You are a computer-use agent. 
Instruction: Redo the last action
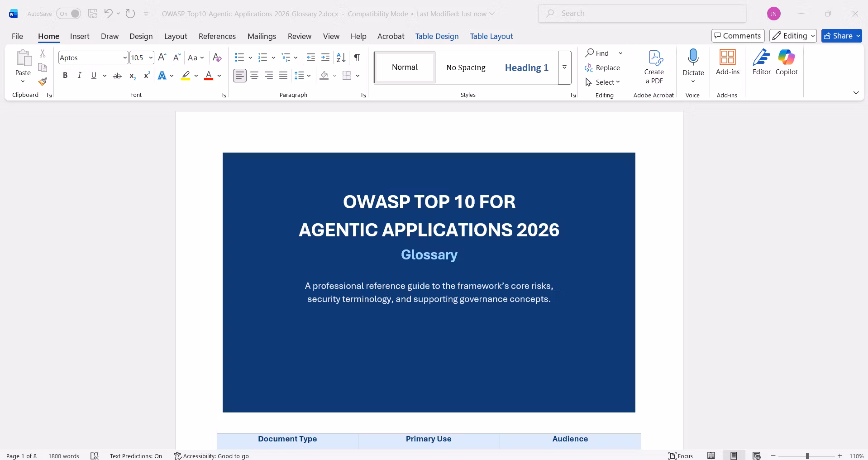point(130,14)
